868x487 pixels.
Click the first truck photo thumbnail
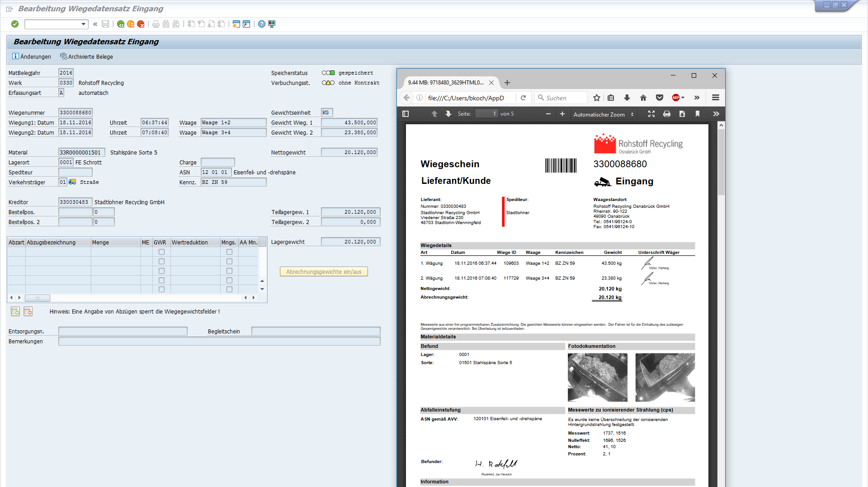[598, 377]
